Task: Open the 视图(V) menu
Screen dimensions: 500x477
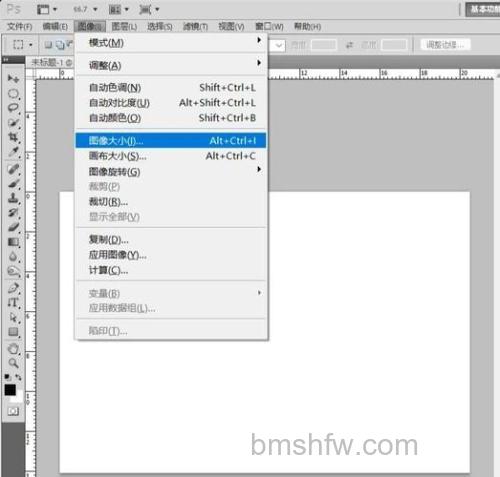Action: point(231,26)
